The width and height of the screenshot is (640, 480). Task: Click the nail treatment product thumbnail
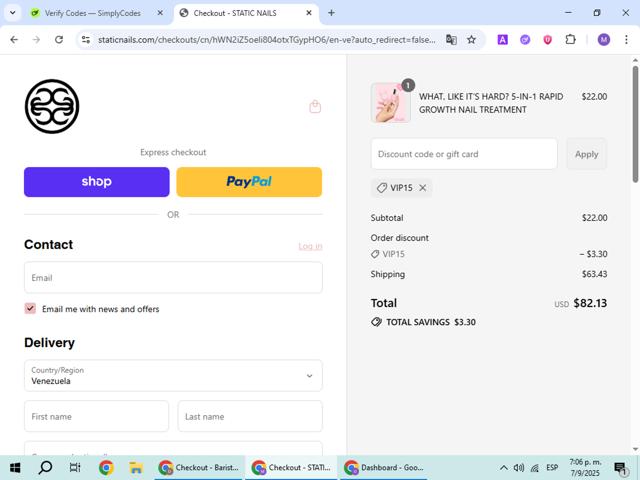(391, 102)
